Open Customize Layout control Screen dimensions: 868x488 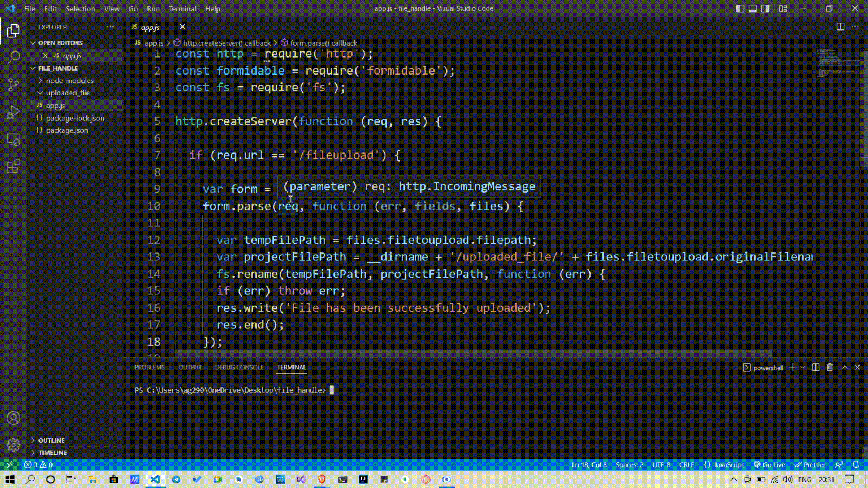783,8
